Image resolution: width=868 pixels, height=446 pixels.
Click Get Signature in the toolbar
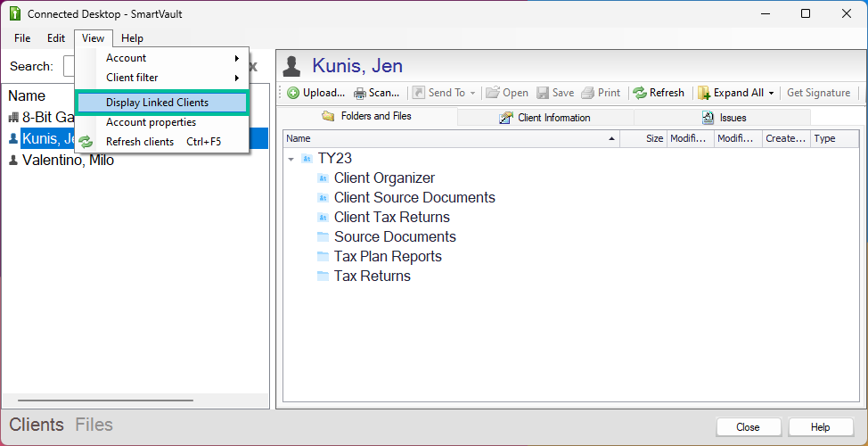coord(818,93)
